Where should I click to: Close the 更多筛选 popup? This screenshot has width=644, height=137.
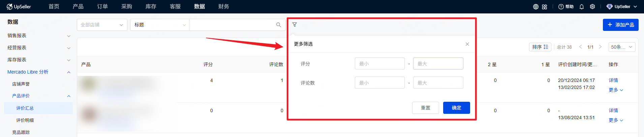467,44
